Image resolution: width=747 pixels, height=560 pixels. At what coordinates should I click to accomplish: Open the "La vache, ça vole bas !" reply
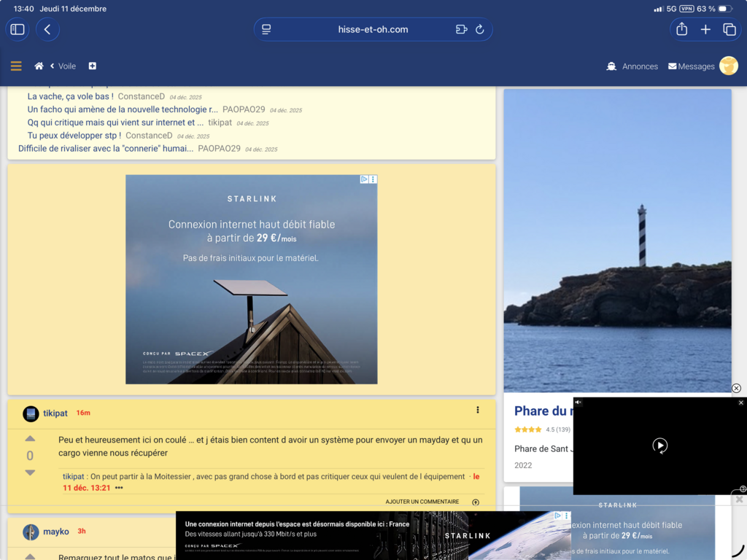70,96
